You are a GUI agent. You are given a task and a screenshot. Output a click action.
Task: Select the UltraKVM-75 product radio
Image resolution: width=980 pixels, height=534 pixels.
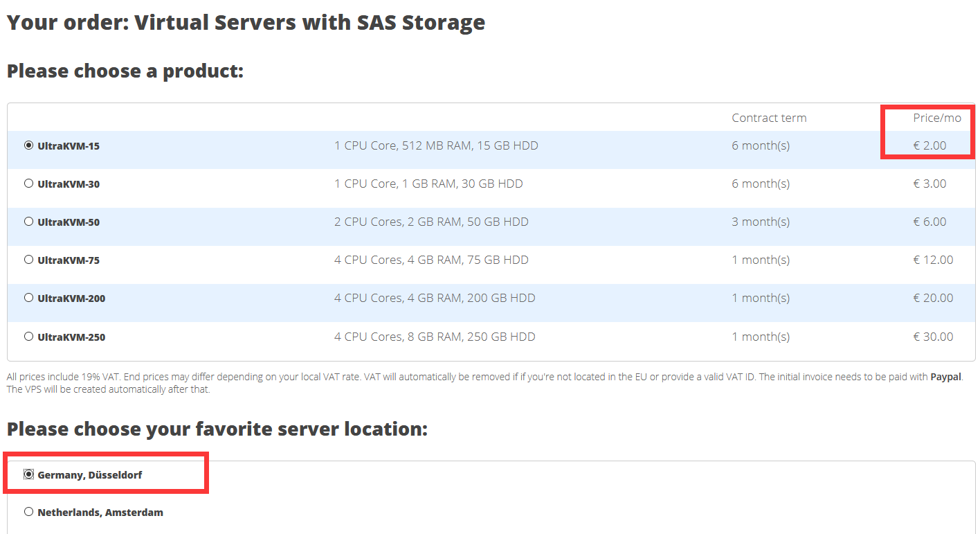pos(28,260)
